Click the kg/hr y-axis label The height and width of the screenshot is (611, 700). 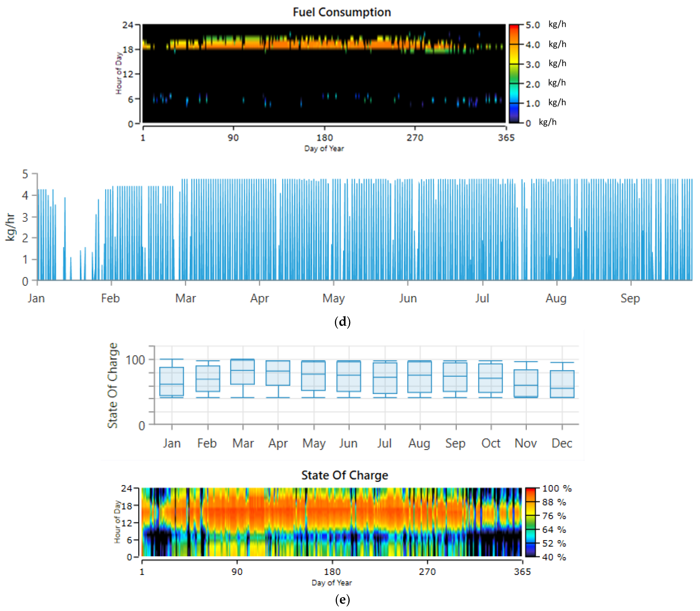click(10, 227)
